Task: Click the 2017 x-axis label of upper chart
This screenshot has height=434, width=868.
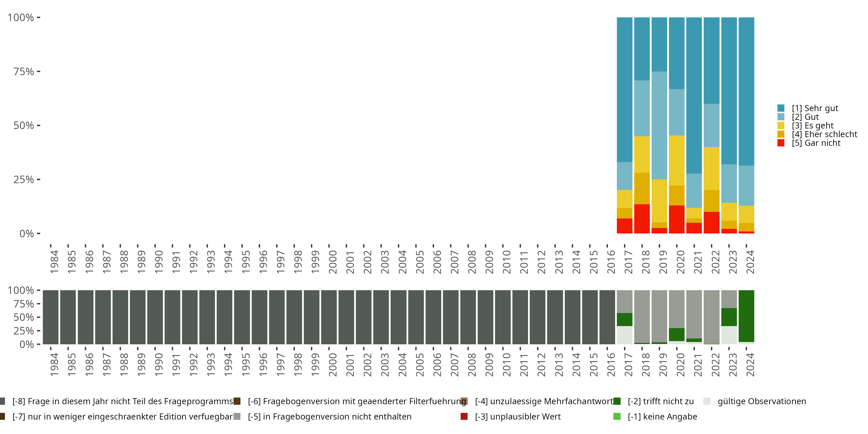Action: click(x=628, y=262)
